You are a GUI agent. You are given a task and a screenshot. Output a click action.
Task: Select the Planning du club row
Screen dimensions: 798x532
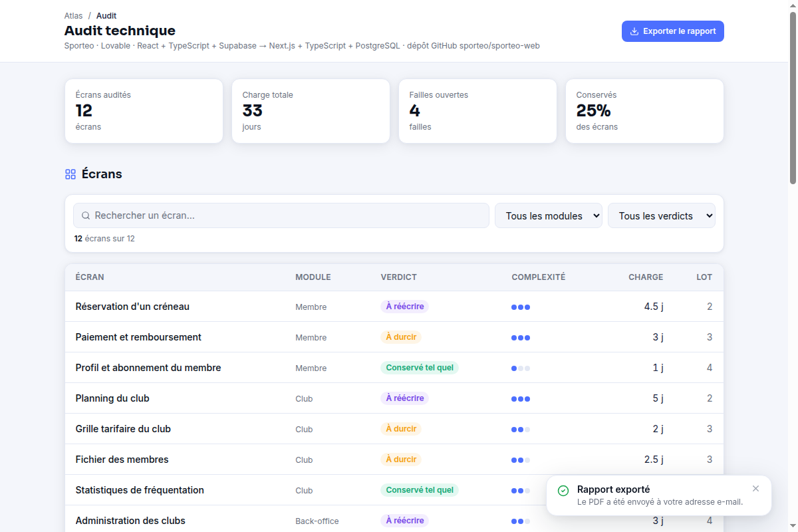(394, 398)
